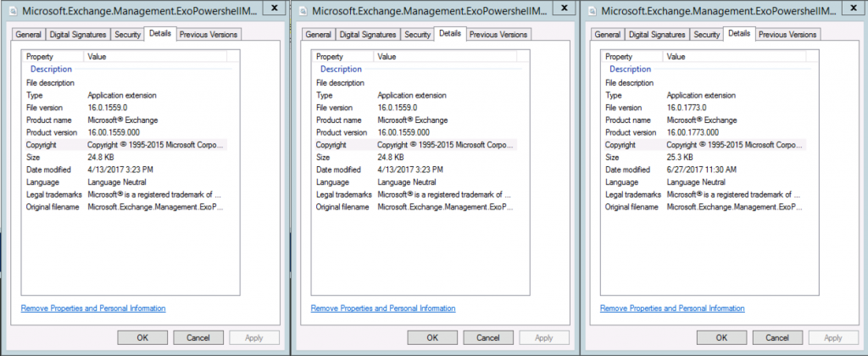
Task: Select date 6/27/2017 11:30 AM value
Action: pos(702,170)
